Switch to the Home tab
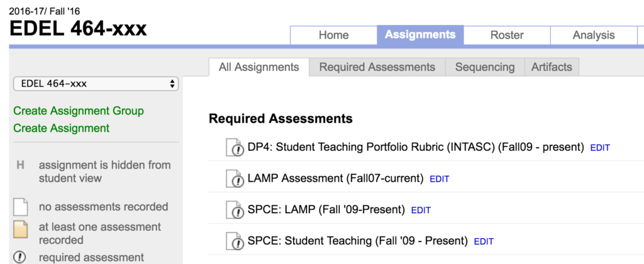Screen dimensions: 644x264 click(x=333, y=35)
